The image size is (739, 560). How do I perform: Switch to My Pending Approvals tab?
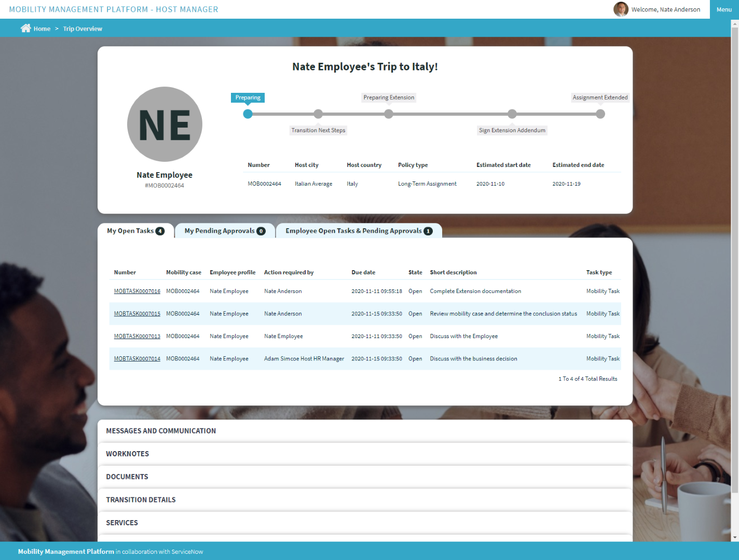coord(225,231)
